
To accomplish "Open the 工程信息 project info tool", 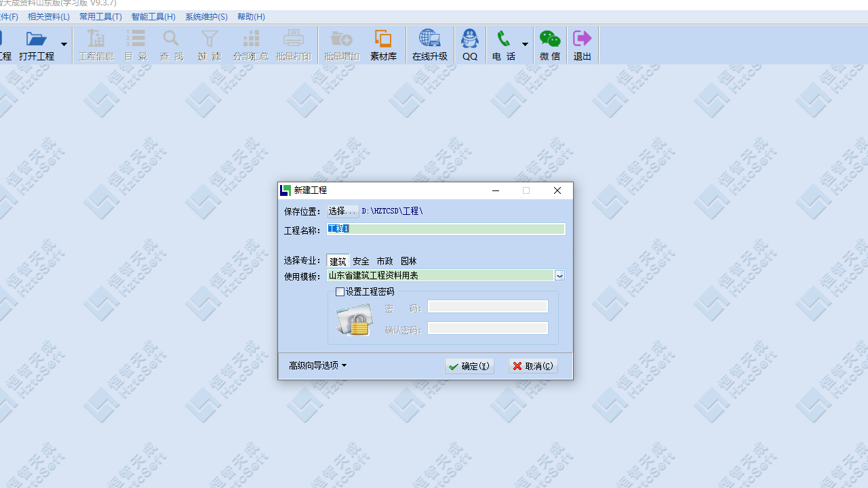I will (x=96, y=44).
